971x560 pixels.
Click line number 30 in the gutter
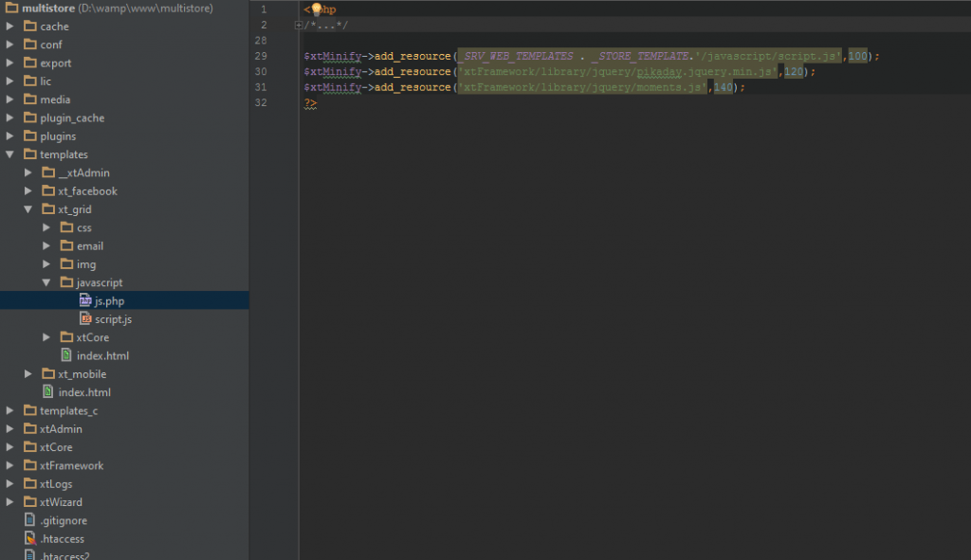261,70
